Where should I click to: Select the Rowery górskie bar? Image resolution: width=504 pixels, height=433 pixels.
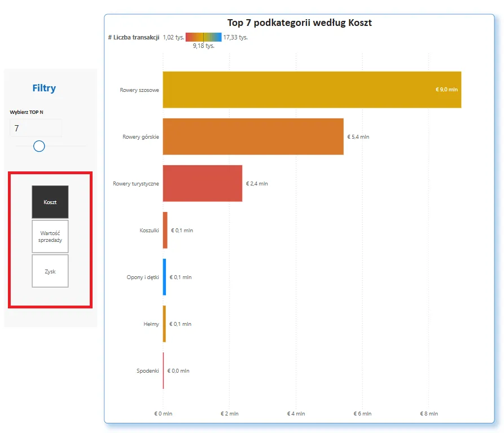253,136
